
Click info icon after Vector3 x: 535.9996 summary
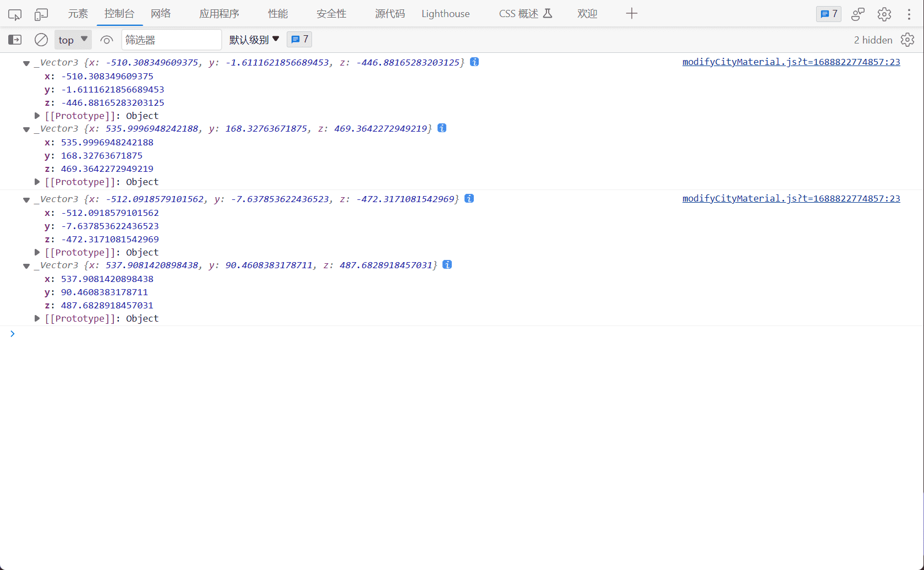click(442, 128)
